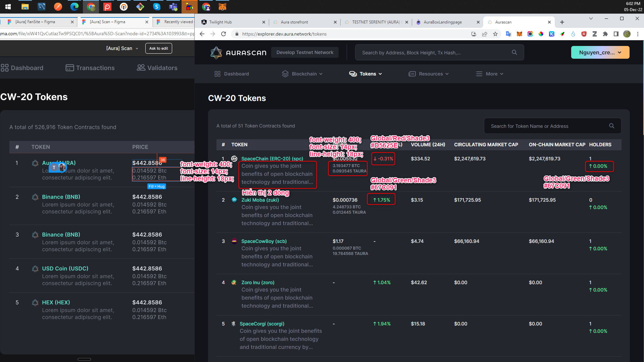Open the SpaceCorgi (scorgi) token link

[262, 324]
